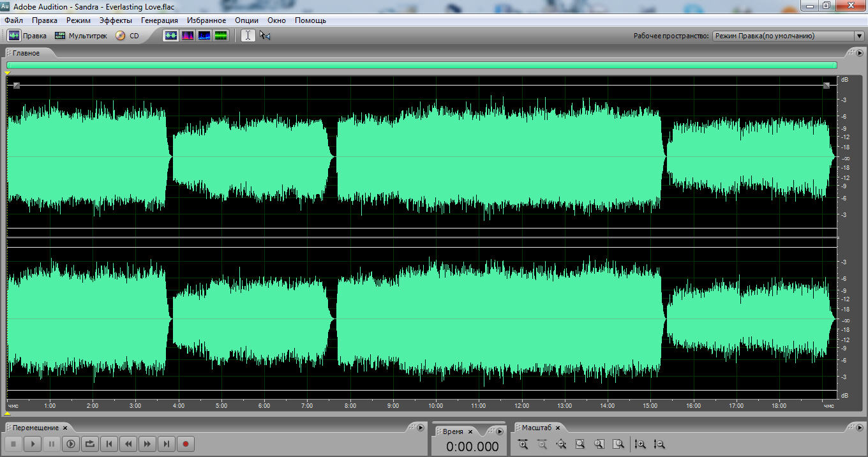868x457 pixels.
Task: Close the Масштаб panel tab
Action: point(557,428)
